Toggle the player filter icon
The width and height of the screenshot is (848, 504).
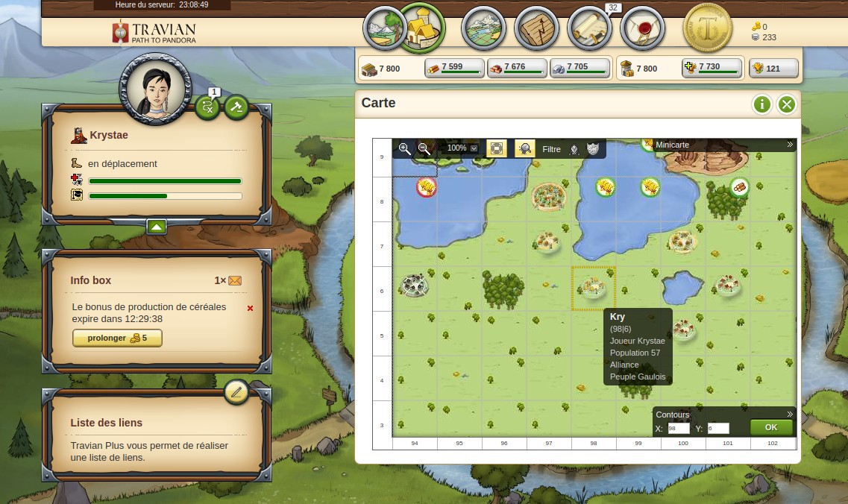tap(574, 149)
